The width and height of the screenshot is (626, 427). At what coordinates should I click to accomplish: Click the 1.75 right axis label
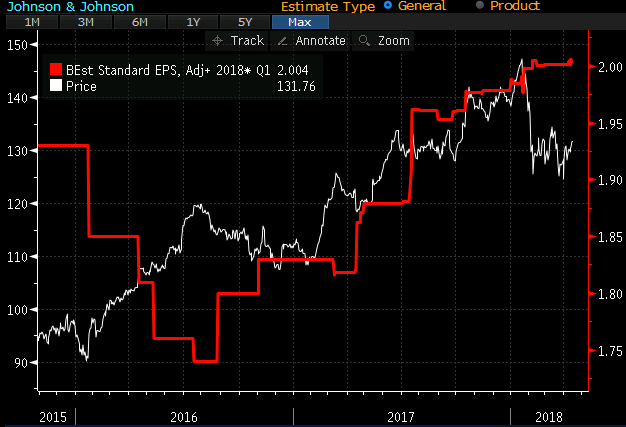point(610,351)
